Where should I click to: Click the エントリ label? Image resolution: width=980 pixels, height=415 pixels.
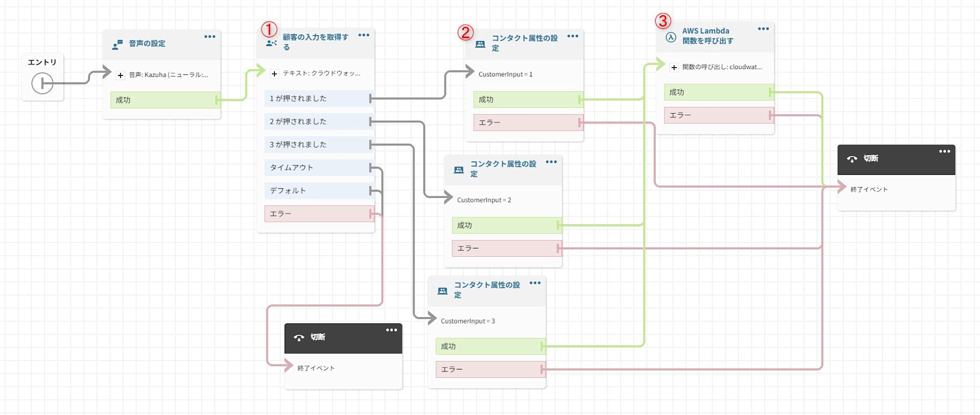tap(42, 62)
